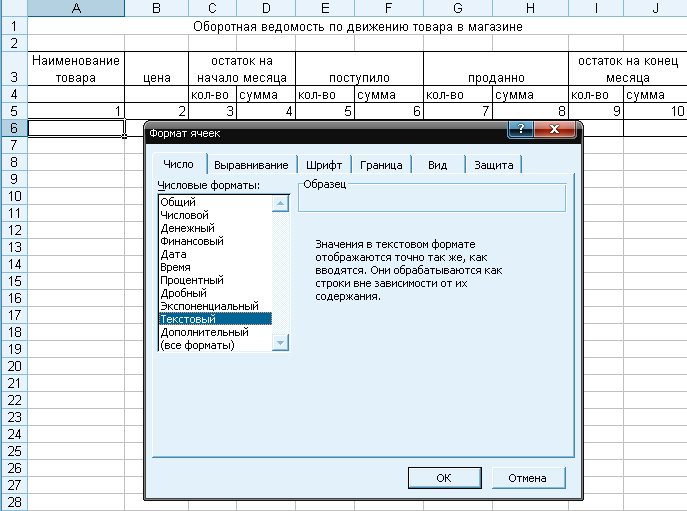The image size is (687, 511).
Task: Click cell A5 containing 1
Action: click(76, 111)
